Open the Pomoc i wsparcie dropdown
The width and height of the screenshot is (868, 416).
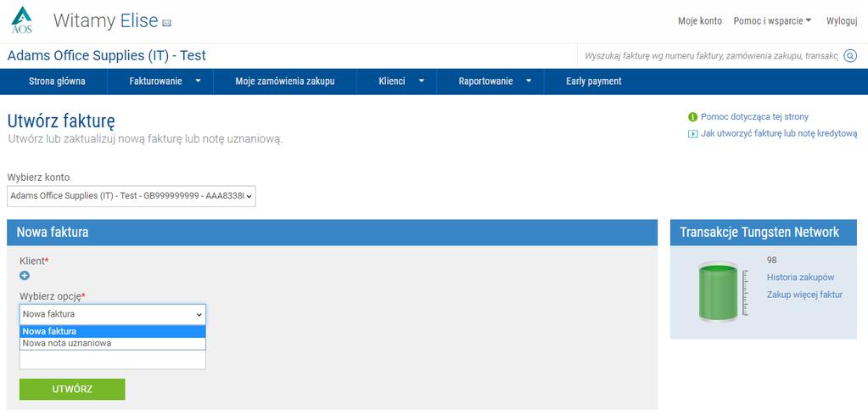772,21
